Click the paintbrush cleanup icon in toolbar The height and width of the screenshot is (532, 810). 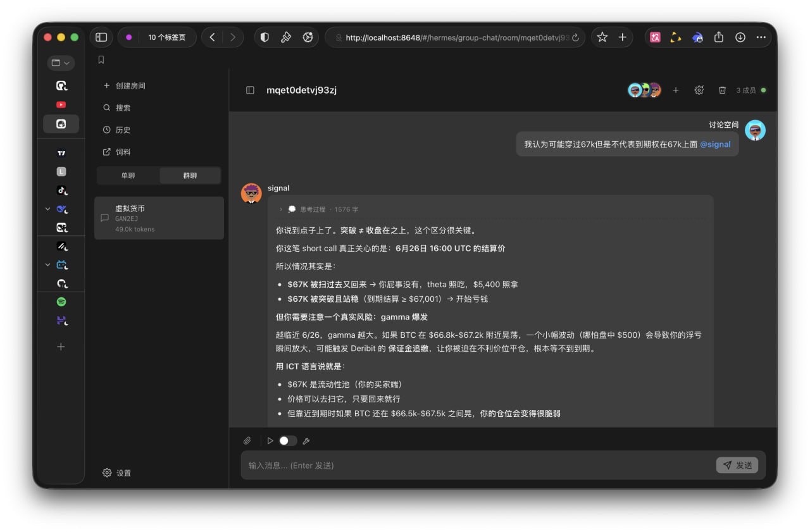click(x=286, y=37)
